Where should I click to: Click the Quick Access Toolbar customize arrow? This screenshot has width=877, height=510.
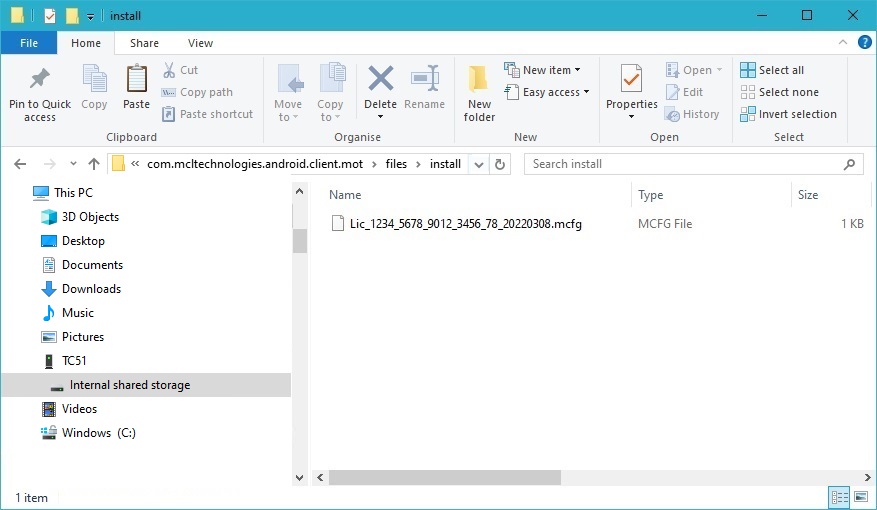[x=91, y=17]
